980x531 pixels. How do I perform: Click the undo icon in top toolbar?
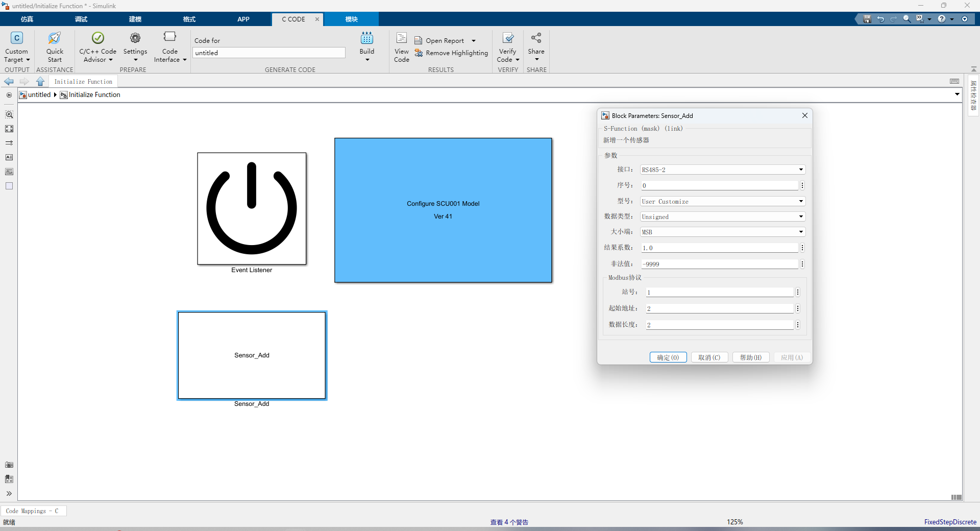click(x=880, y=19)
